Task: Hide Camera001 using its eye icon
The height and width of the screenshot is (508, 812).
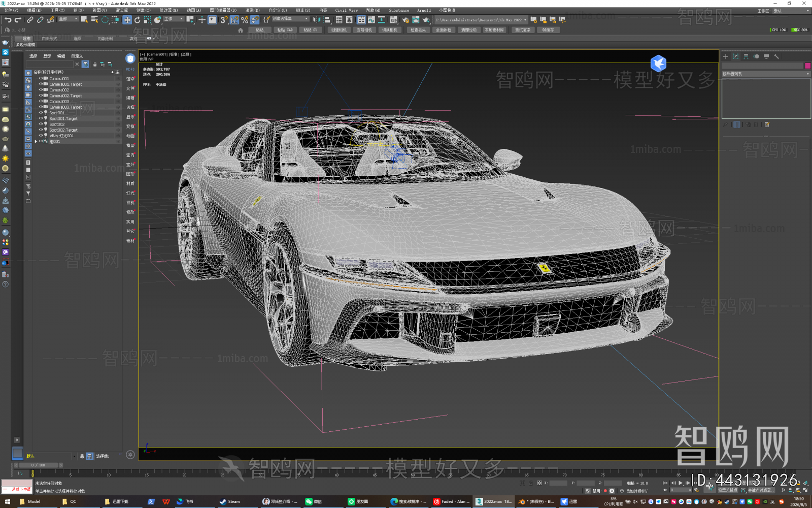Action: point(41,78)
